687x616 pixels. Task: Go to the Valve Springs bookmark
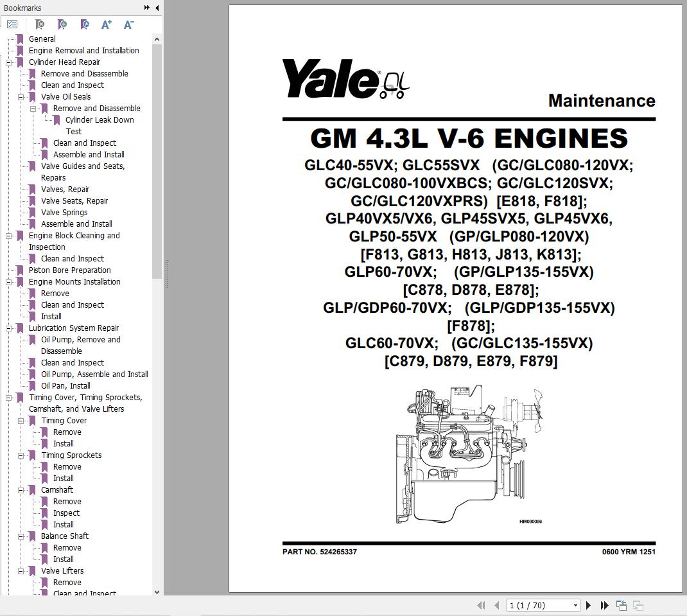pyautogui.click(x=64, y=212)
